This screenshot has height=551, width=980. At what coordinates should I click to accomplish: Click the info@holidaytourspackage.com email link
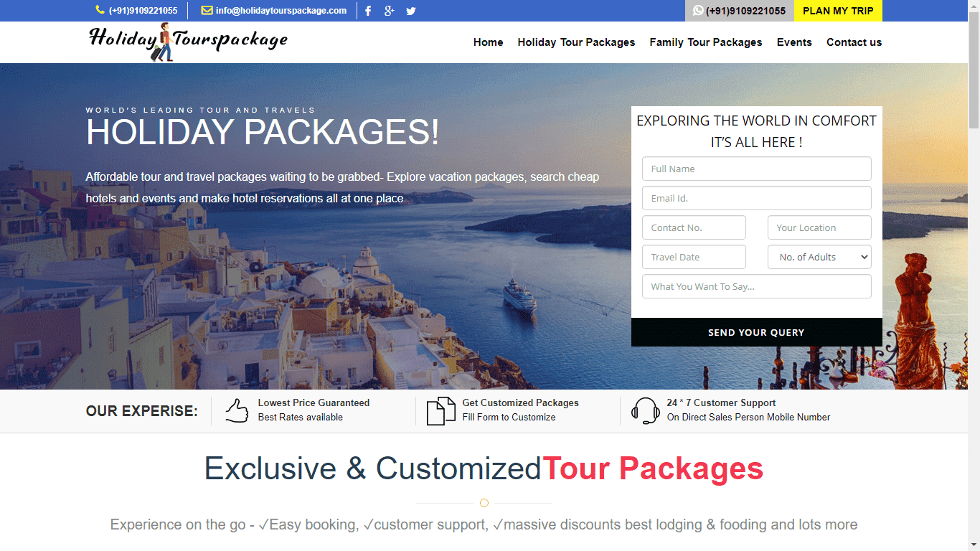pyautogui.click(x=281, y=11)
